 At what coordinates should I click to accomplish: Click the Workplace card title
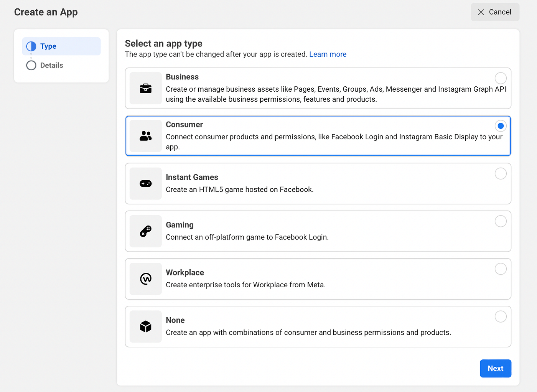point(185,273)
